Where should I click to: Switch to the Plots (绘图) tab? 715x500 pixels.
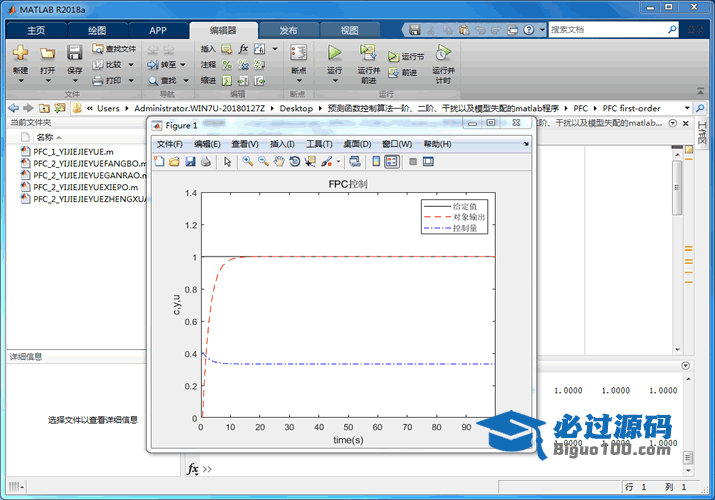[x=97, y=31]
